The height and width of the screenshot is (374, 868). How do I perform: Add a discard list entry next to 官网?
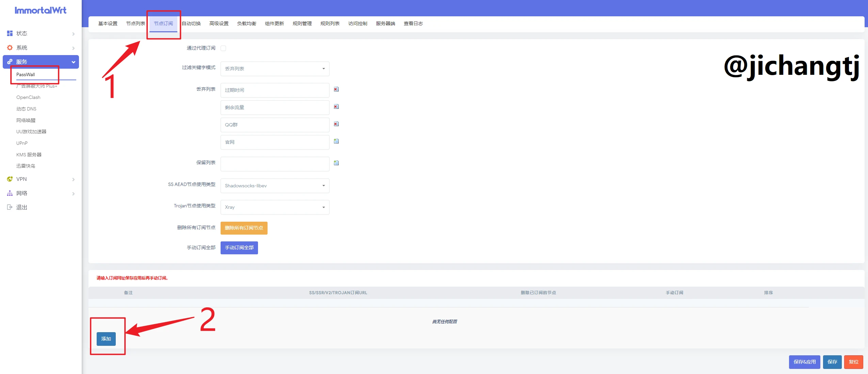click(336, 141)
